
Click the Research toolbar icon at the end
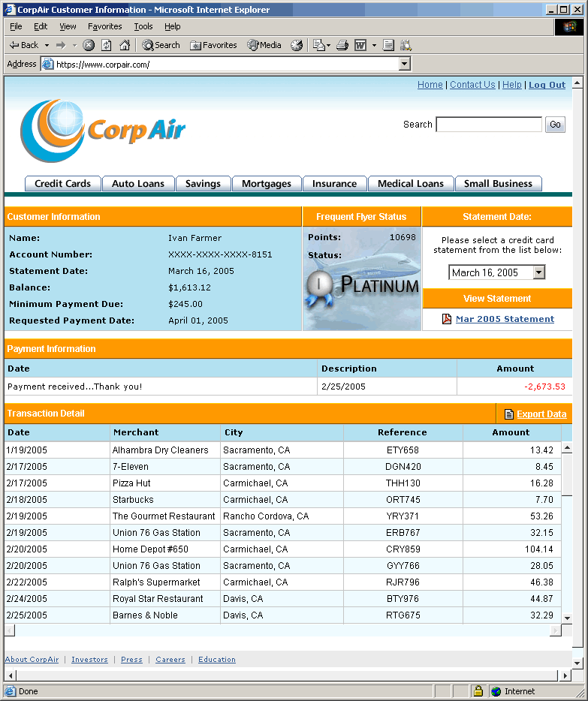coord(406,45)
